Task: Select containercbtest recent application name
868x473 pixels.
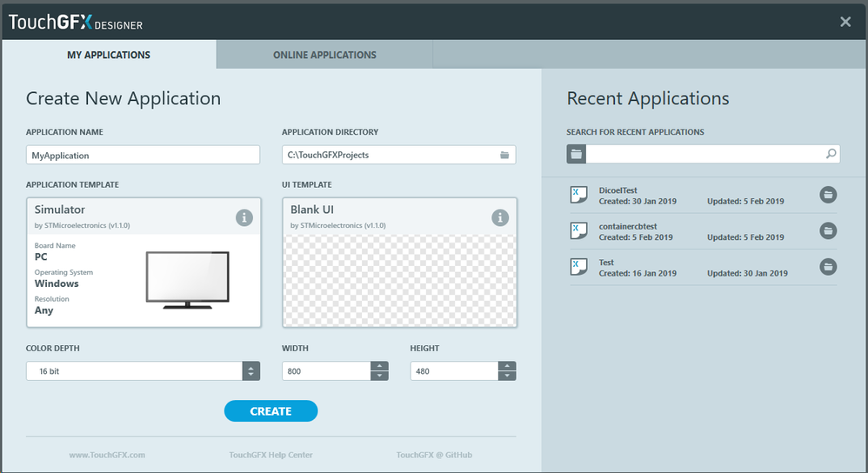Action: point(628,226)
